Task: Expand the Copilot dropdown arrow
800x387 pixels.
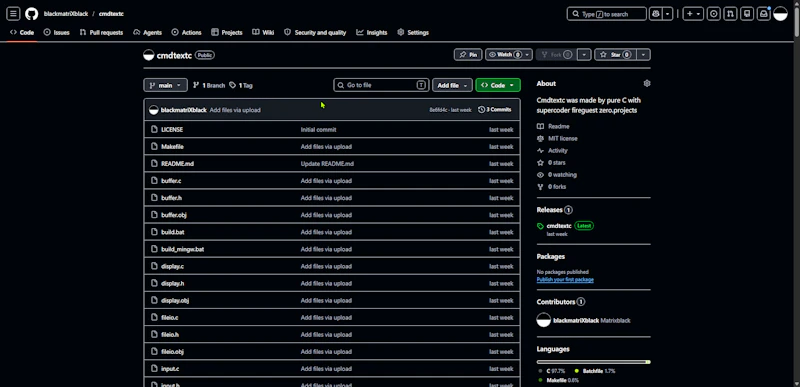Action: [x=668, y=14]
